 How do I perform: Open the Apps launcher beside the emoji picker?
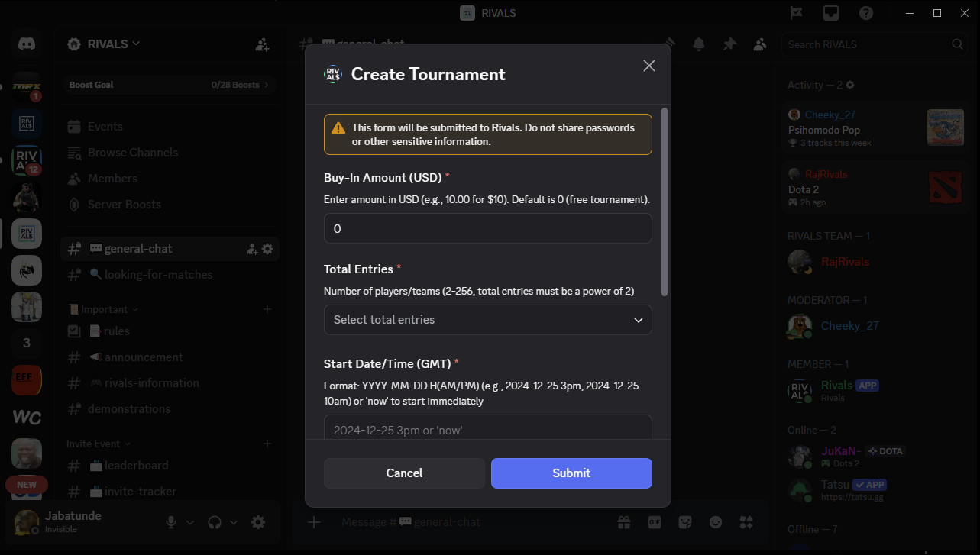746,521
